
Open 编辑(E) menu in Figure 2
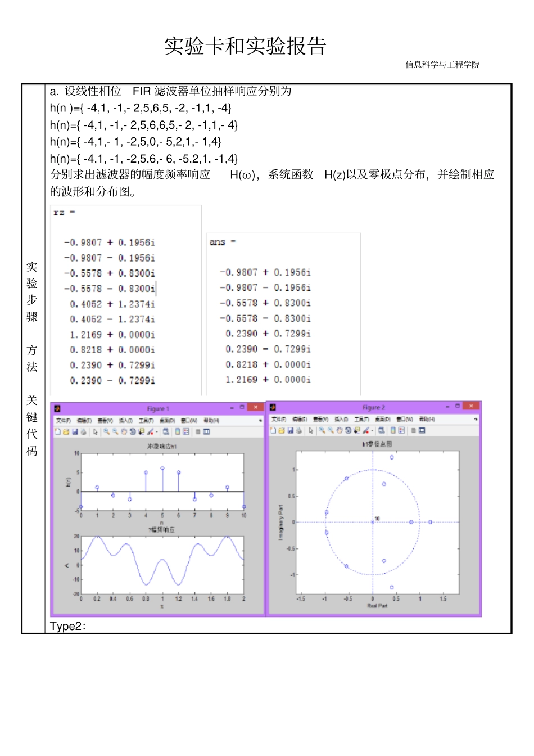pyautogui.click(x=300, y=419)
